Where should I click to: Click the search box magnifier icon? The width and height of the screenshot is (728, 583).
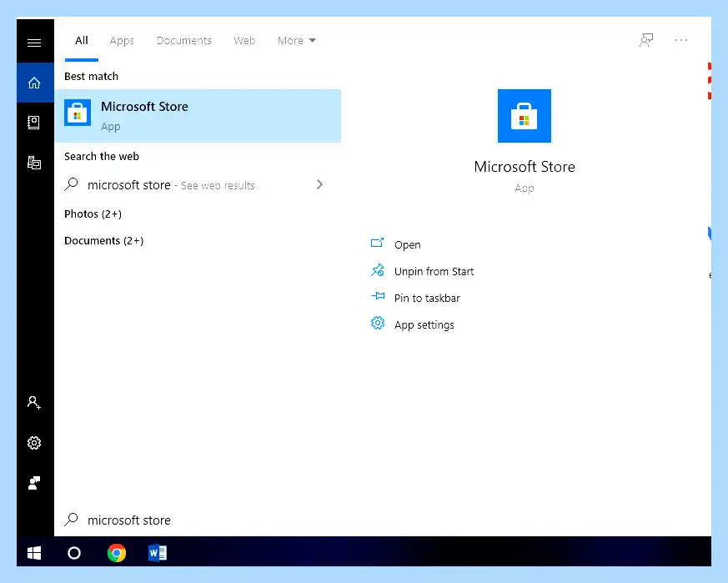tap(71, 520)
